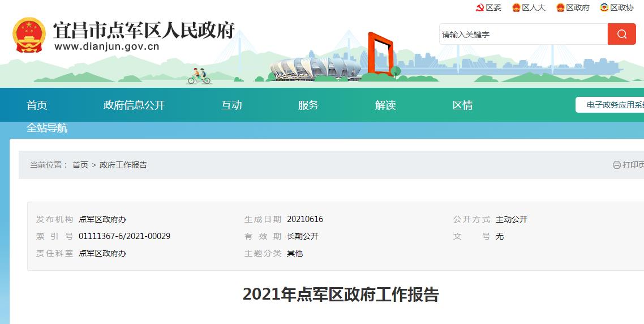Click the www.dianjun.gov.cn URL text
The height and width of the screenshot is (324, 644).
(107, 46)
